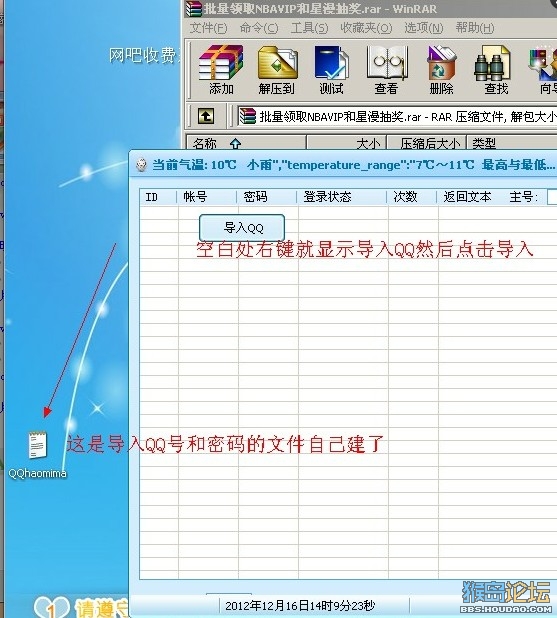Click the 网吧收费 text on desktop
This screenshot has height=618, width=557.
click(143, 55)
